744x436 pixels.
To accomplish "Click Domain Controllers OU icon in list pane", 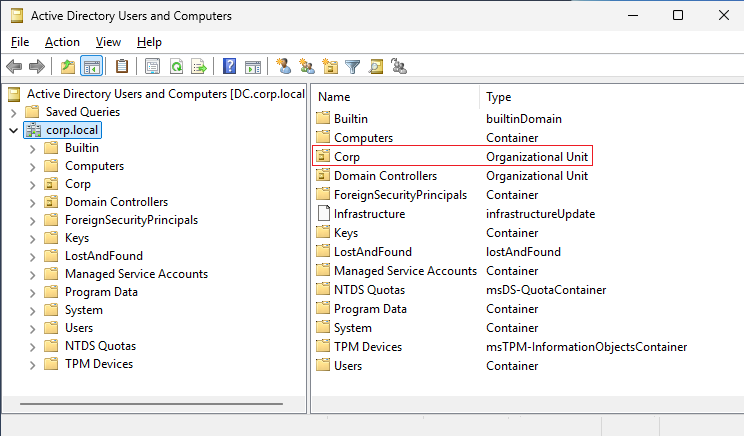I will point(323,175).
